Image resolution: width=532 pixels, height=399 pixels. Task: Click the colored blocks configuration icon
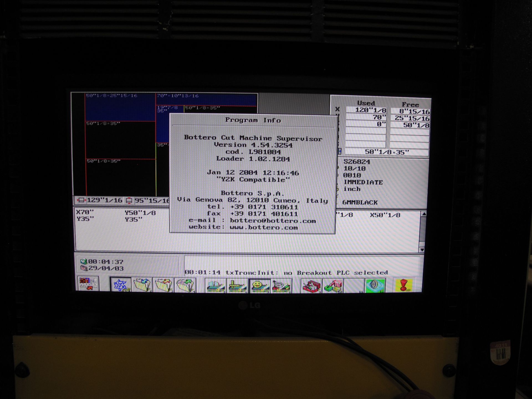coord(333,285)
